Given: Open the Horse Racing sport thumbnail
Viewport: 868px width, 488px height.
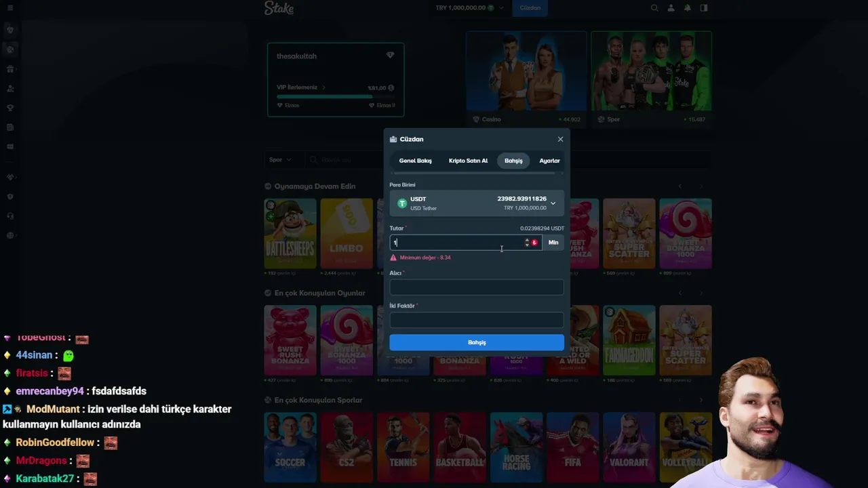Looking at the screenshot, I should (x=516, y=447).
